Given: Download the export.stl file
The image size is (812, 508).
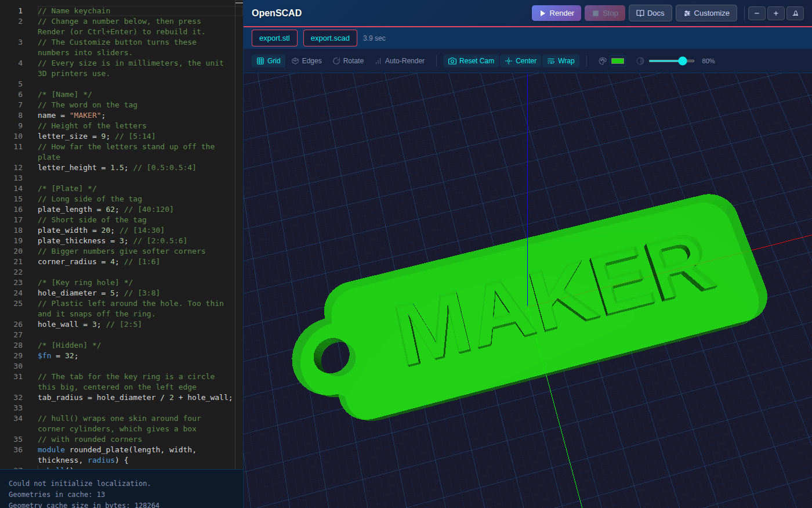Looking at the screenshot, I should pyautogui.click(x=274, y=38).
